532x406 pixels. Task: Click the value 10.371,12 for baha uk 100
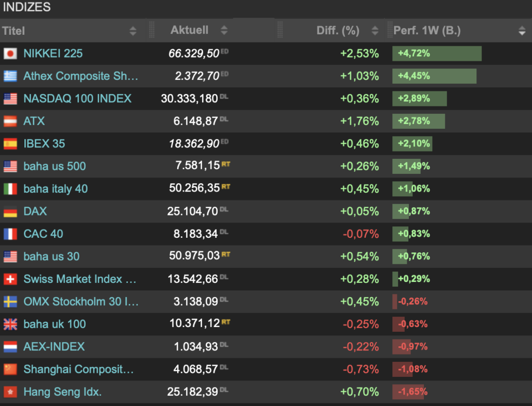195,323
